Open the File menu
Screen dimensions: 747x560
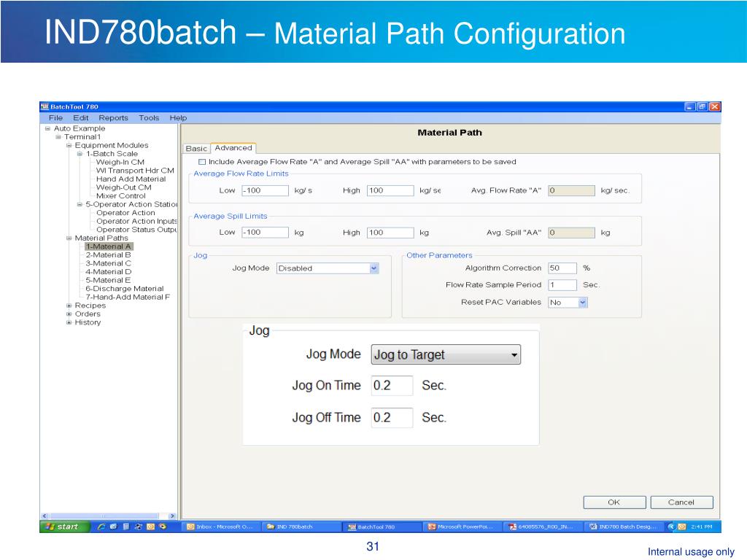click(x=55, y=117)
